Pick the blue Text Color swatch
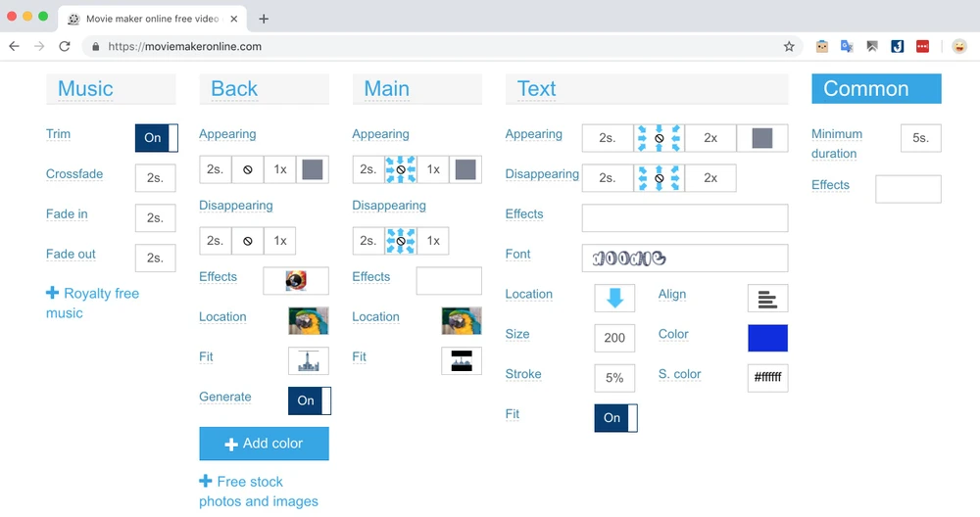 click(767, 338)
